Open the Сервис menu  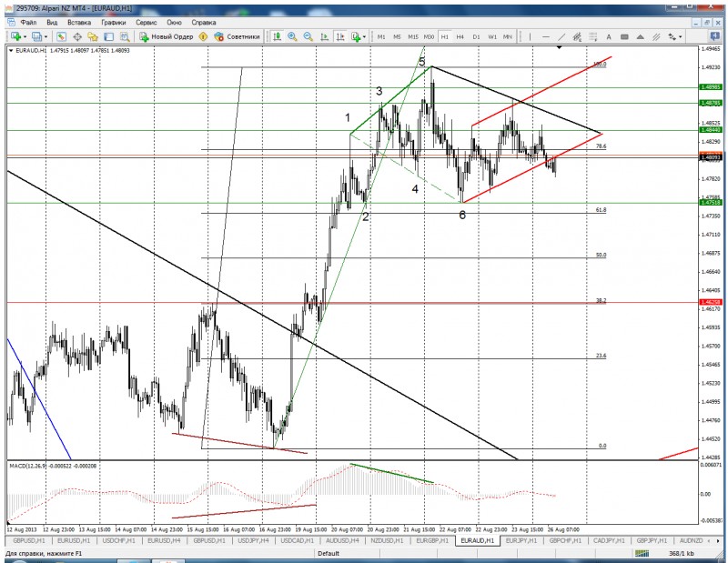click(x=146, y=21)
